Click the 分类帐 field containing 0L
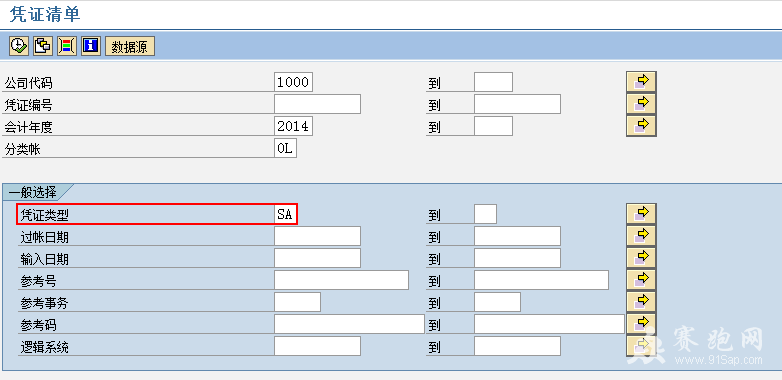The height and width of the screenshot is (380, 782). (286, 148)
